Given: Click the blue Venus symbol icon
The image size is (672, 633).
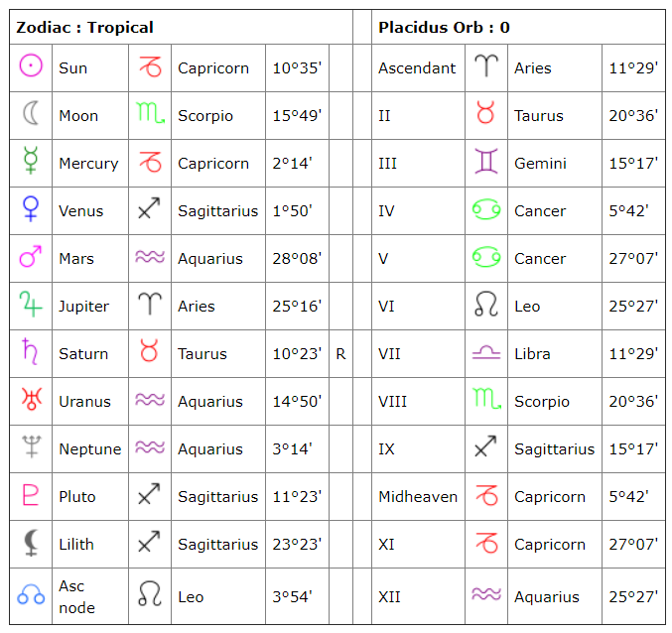Looking at the screenshot, I should [x=31, y=210].
